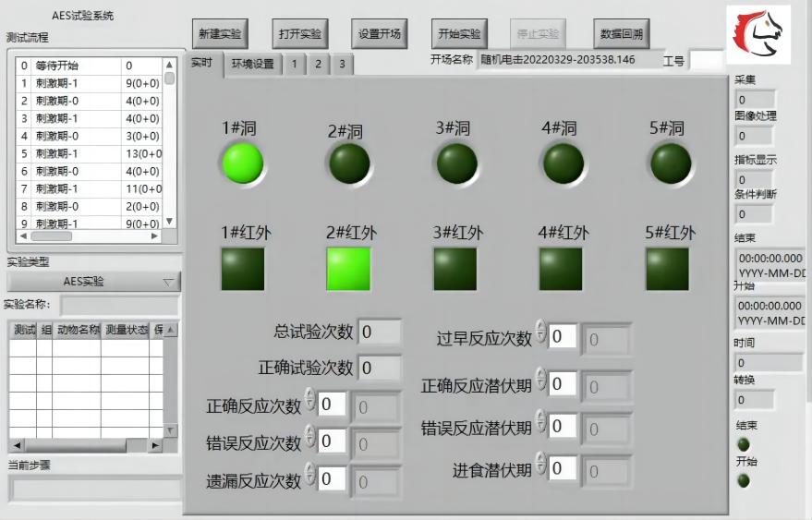Click the 3#洞 round indicator light
812x520 pixels.
click(x=456, y=163)
